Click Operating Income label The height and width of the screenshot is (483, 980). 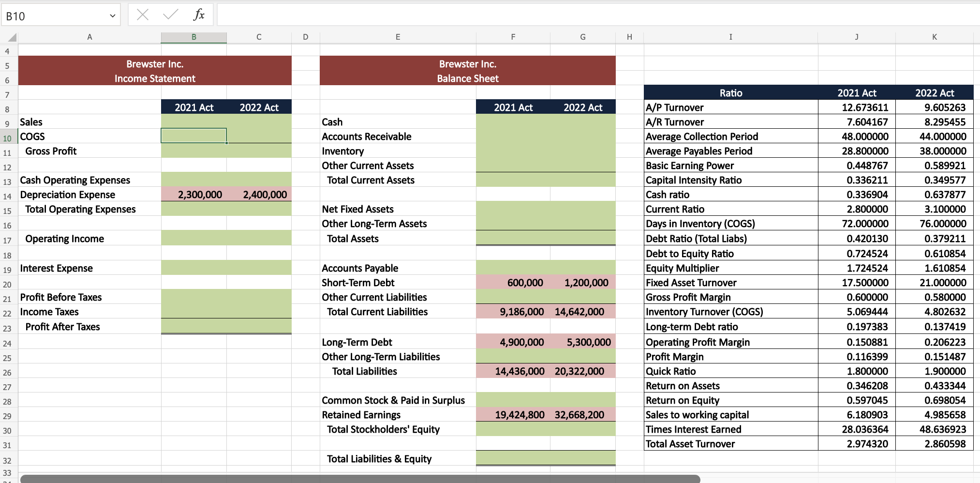64,239
